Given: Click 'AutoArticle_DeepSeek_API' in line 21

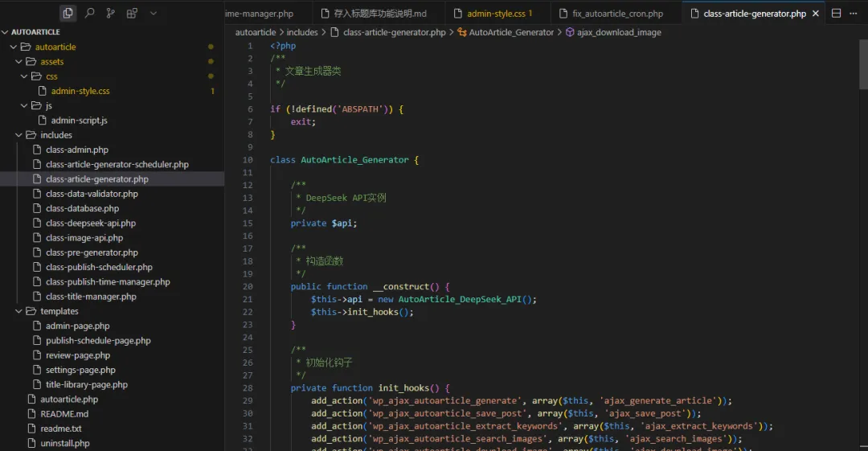Looking at the screenshot, I should (460, 299).
